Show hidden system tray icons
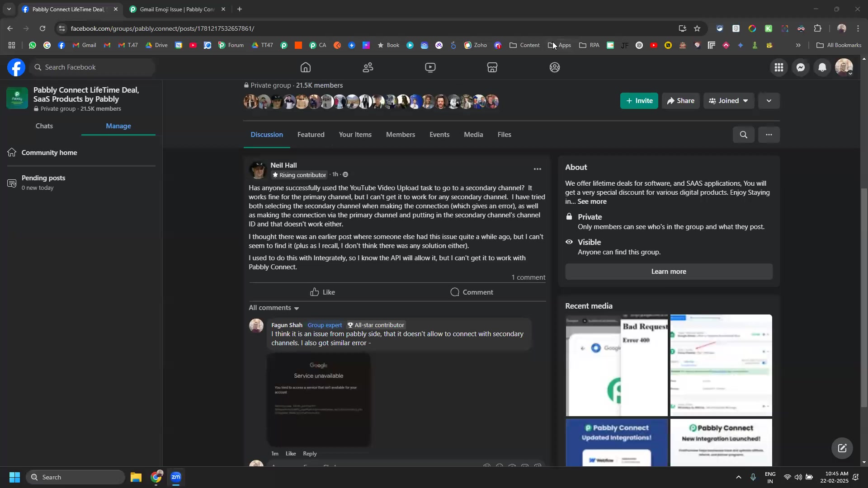The height and width of the screenshot is (488, 868). tap(739, 477)
